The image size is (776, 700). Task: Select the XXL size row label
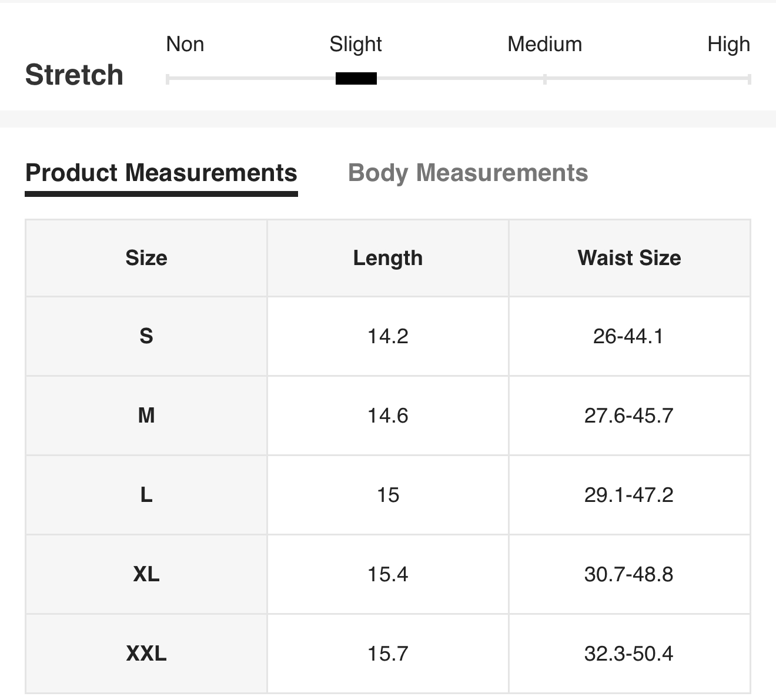click(146, 654)
